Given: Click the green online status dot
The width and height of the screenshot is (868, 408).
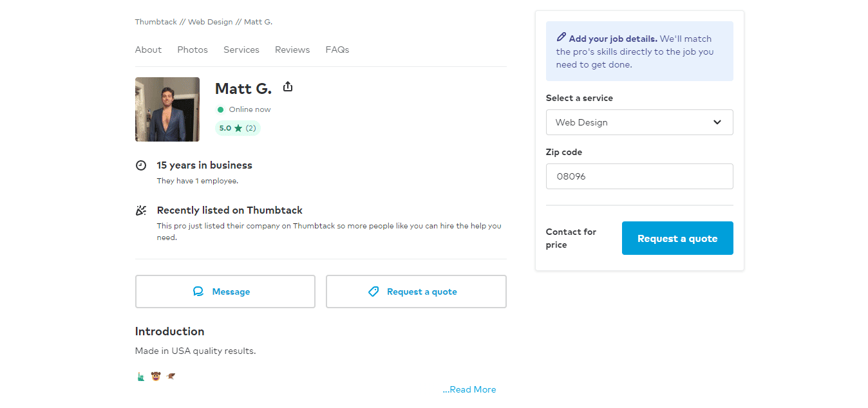Looking at the screenshot, I should pos(220,109).
